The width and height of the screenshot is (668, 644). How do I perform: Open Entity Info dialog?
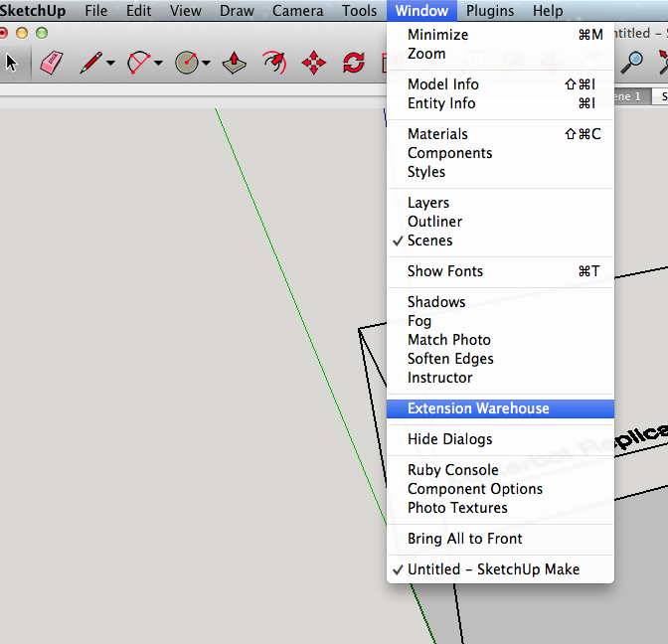[500, 103]
